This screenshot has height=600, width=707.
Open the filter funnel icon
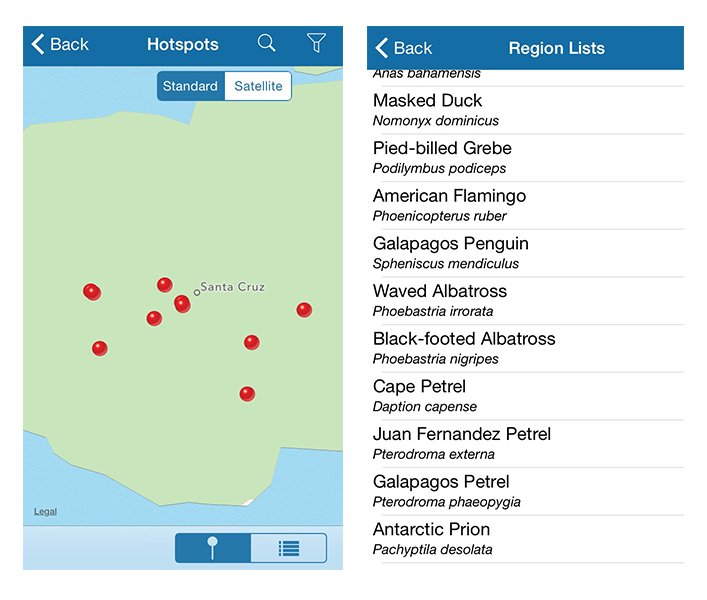tap(316, 43)
